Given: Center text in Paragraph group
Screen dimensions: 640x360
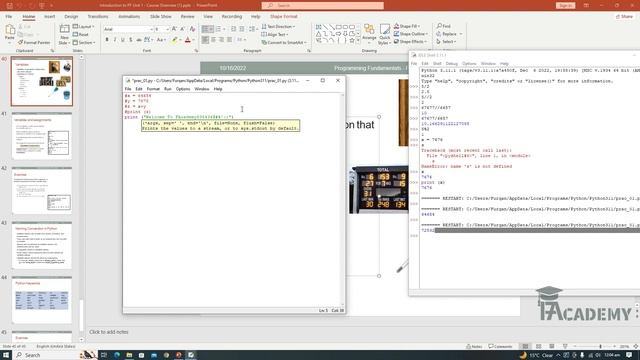Looking at the screenshot, I should coord(213,40).
